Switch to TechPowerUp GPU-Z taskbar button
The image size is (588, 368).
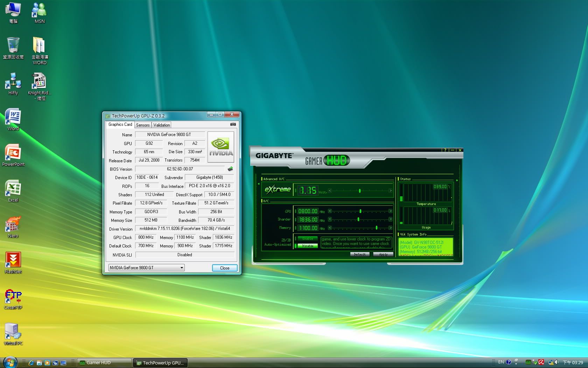coord(160,363)
